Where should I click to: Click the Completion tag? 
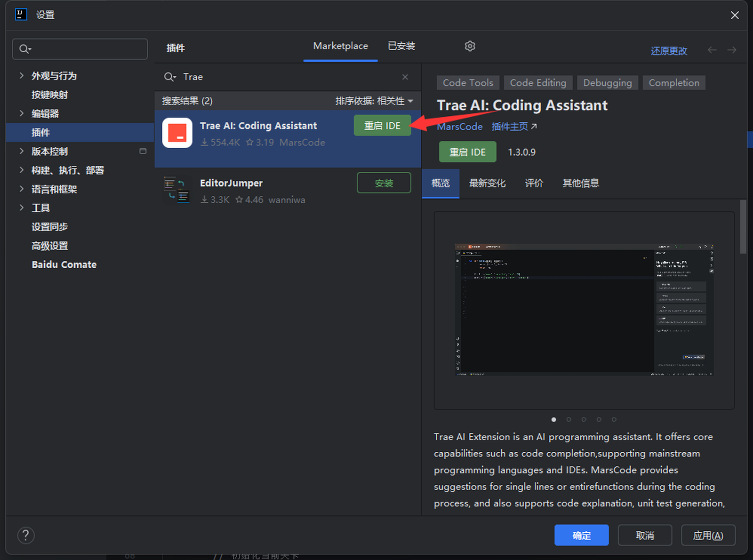click(674, 83)
